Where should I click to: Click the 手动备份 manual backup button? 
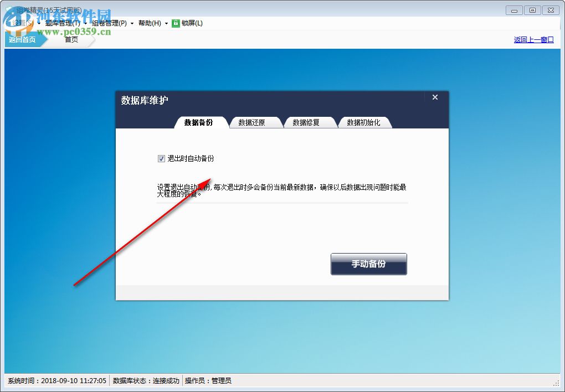coord(368,264)
